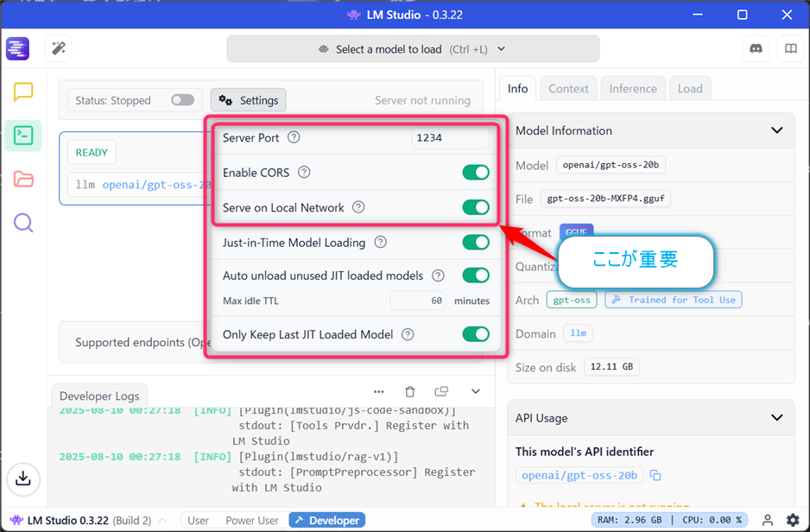Open the Downloads button at bottom left
The width and height of the screenshot is (810, 532).
[x=23, y=478]
